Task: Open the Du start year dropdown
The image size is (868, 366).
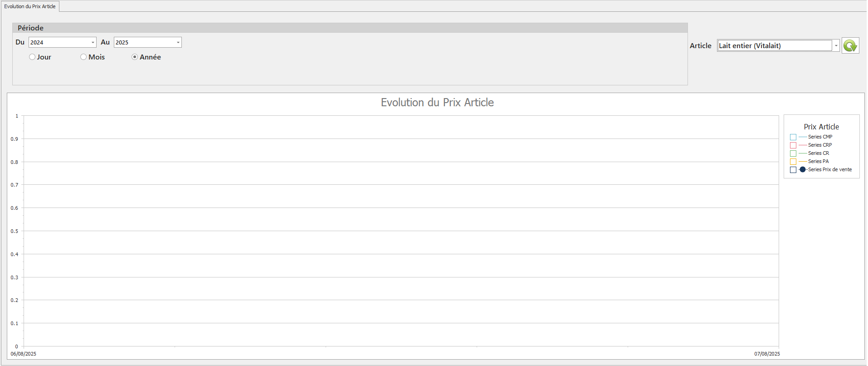Action: pyautogui.click(x=93, y=43)
